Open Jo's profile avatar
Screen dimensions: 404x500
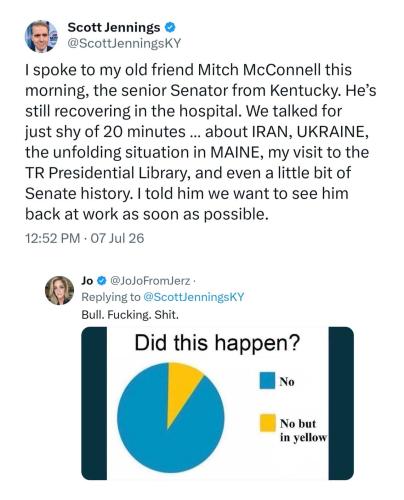[x=59, y=290]
